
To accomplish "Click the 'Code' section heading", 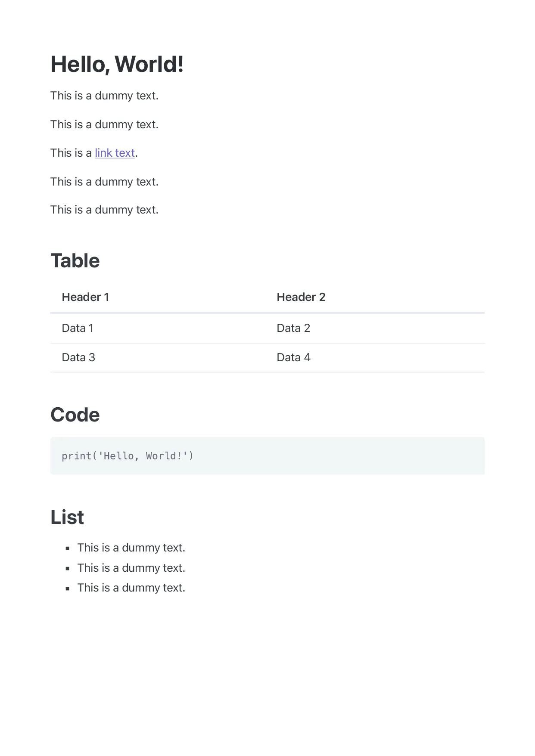I will tap(75, 415).
